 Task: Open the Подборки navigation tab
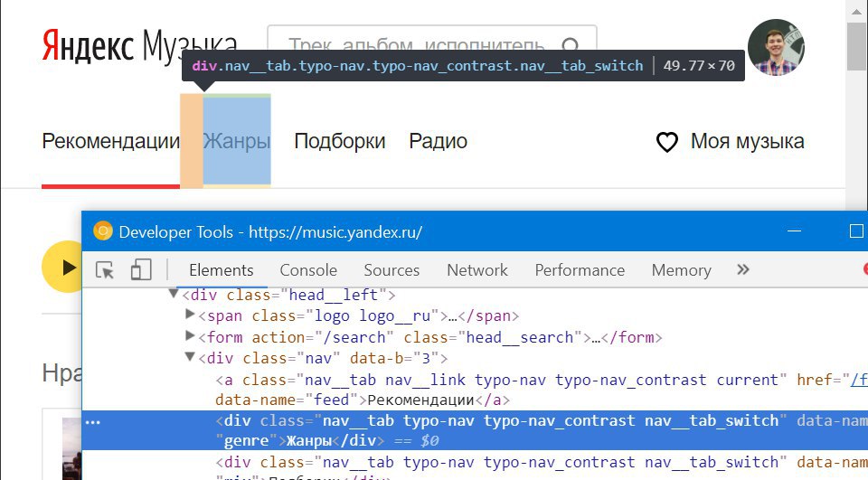click(x=339, y=141)
